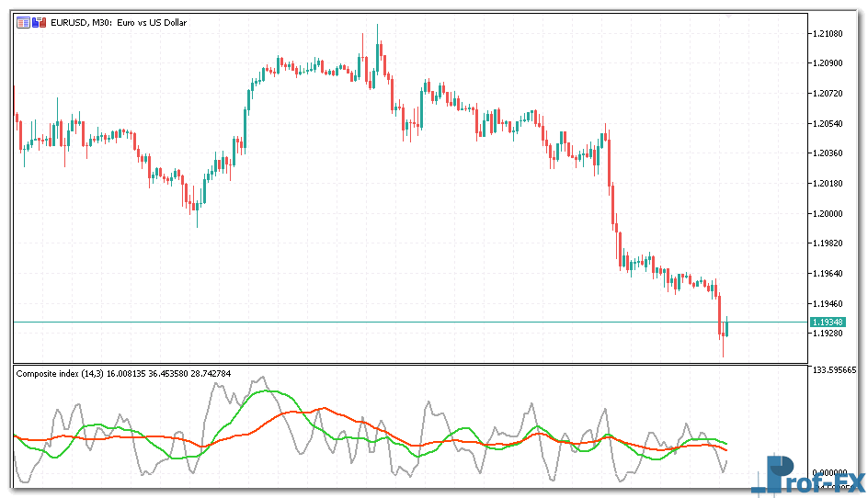Click the Prof-FX watermark logo

click(x=807, y=476)
